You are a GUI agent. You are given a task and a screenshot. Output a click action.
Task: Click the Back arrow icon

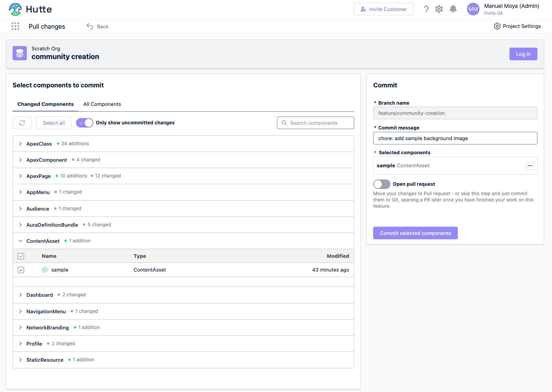pos(90,26)
